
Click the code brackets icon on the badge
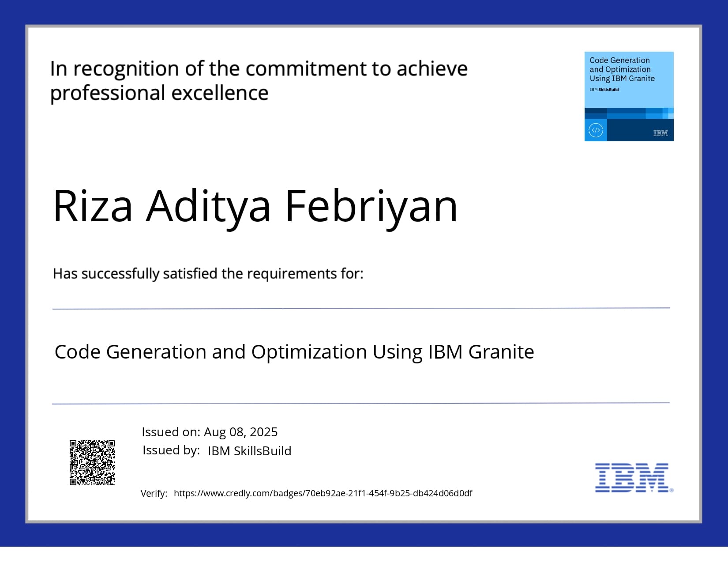click(x=597, y=130)
